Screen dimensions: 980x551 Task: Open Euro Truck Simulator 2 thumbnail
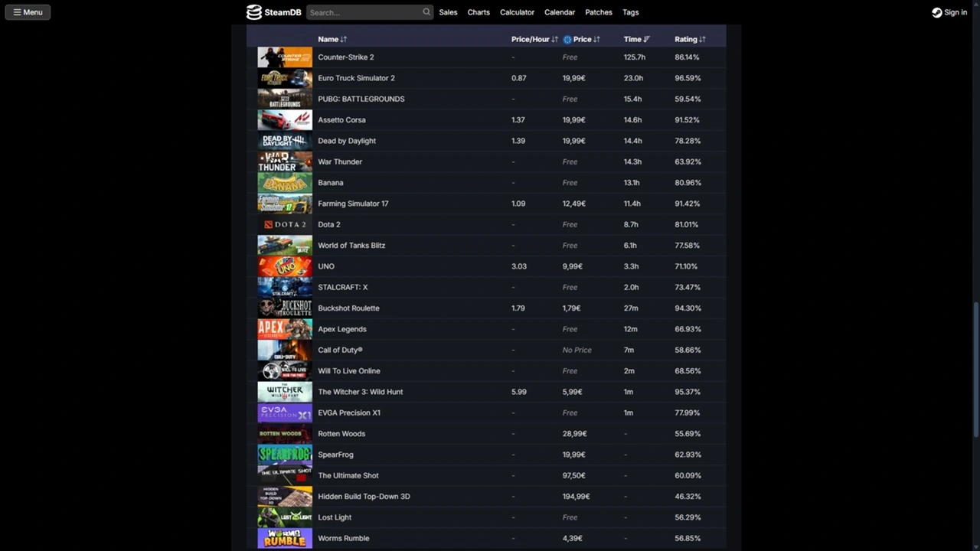click(285, 78)
